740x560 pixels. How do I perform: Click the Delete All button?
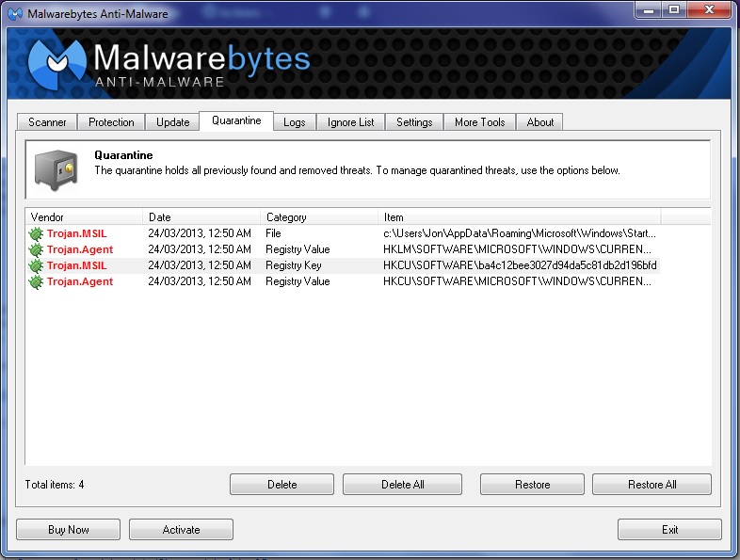403,485
